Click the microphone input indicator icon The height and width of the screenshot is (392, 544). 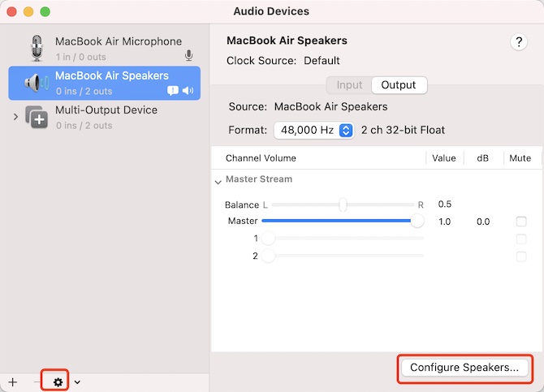click(188, 55)
